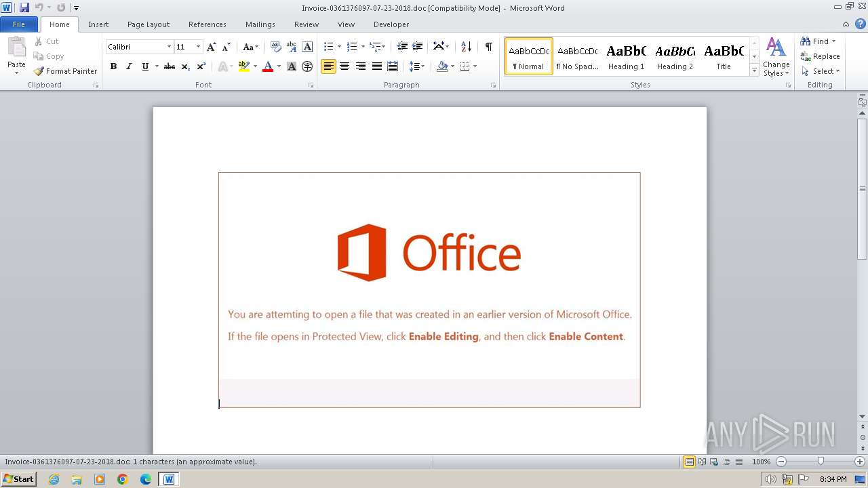Click the zoom slider handle

pyautogui.click(x=821, y=462)
